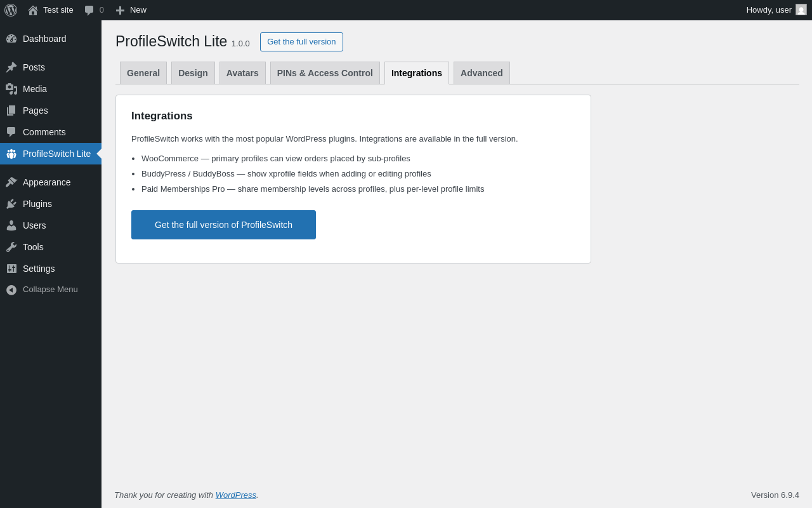Click Get the full version of ProfileSwitch
This screenshot has height=508, width=812.
pyautogui.click(x=223, y=225)
